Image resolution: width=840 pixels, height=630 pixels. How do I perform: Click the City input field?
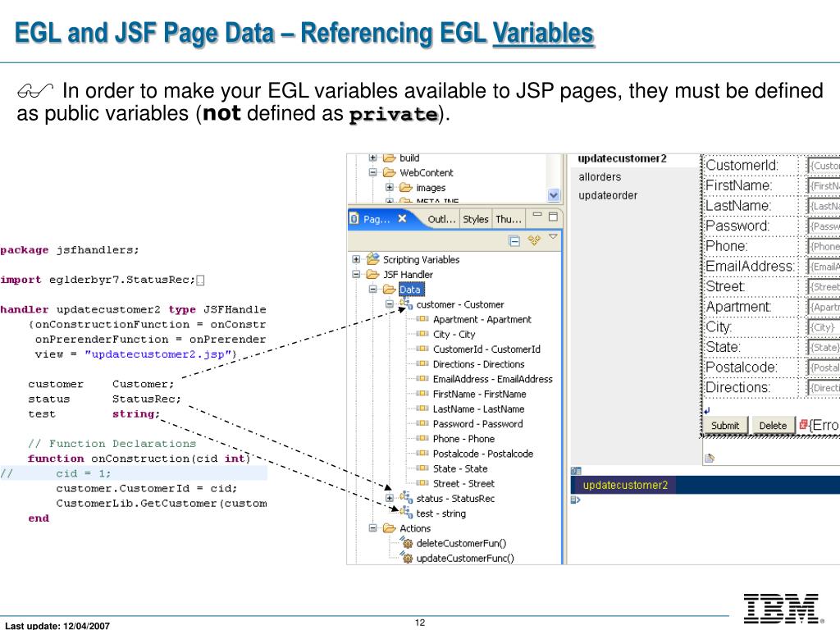tap(824, 326)
